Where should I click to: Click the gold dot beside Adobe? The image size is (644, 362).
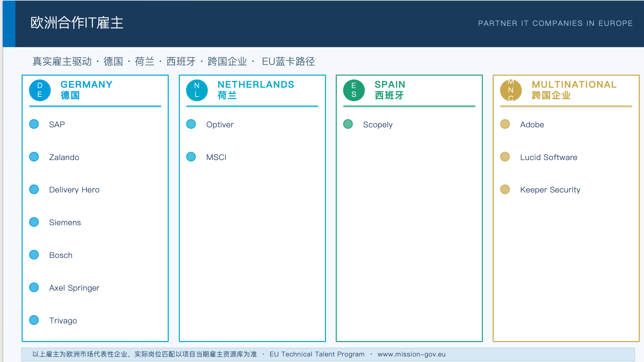pos(505,124)
